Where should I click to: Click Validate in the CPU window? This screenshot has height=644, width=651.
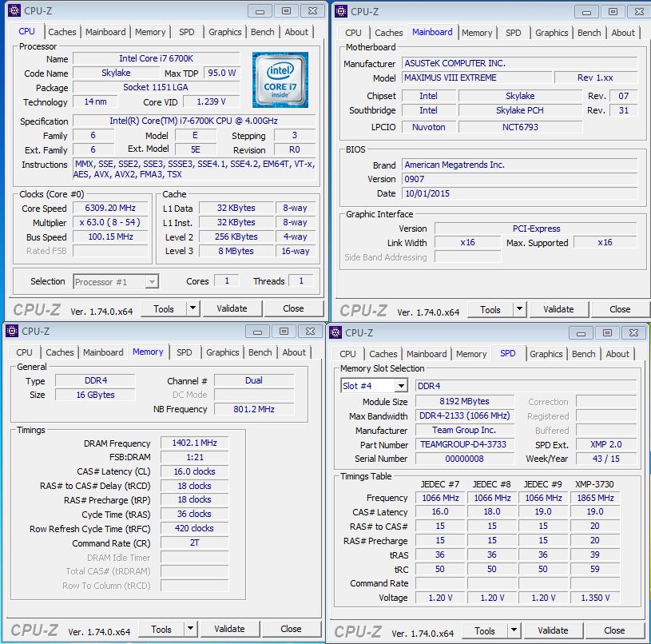coord(232,308)
